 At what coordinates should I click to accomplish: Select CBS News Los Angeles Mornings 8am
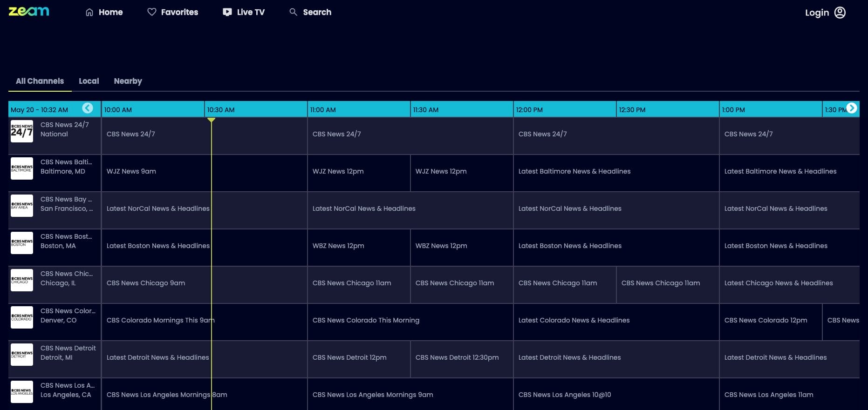pos(205,394)
